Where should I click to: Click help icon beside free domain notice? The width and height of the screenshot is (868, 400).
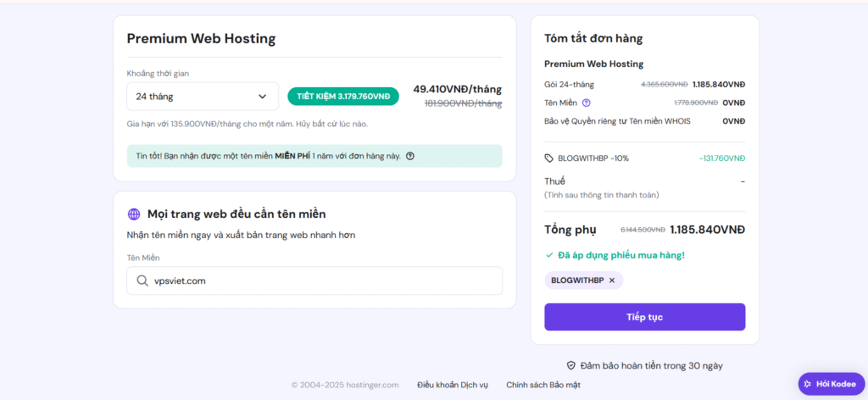410,156
